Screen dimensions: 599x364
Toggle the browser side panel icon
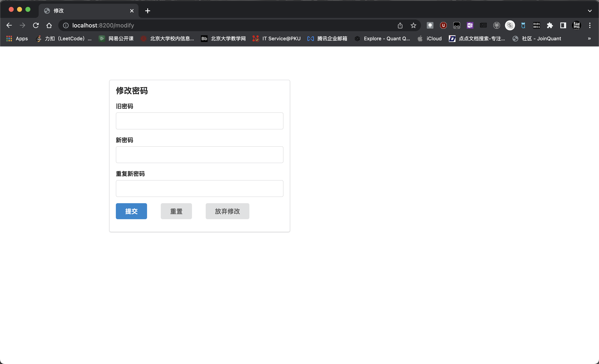click(563, 25)
